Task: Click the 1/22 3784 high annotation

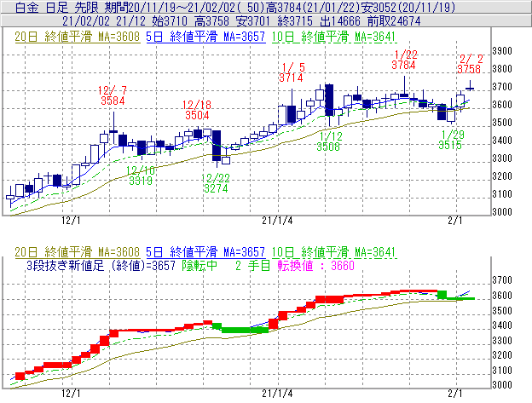Action: tap(404, 60)
